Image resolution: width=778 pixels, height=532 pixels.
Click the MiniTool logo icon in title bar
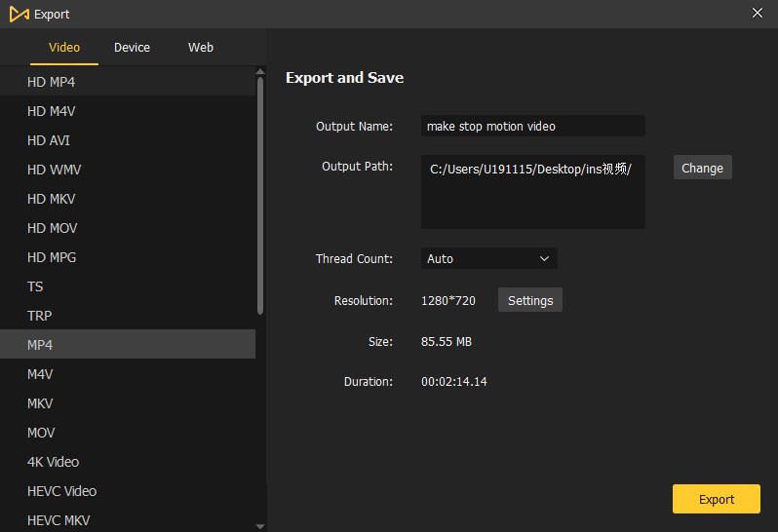[19, 15]
